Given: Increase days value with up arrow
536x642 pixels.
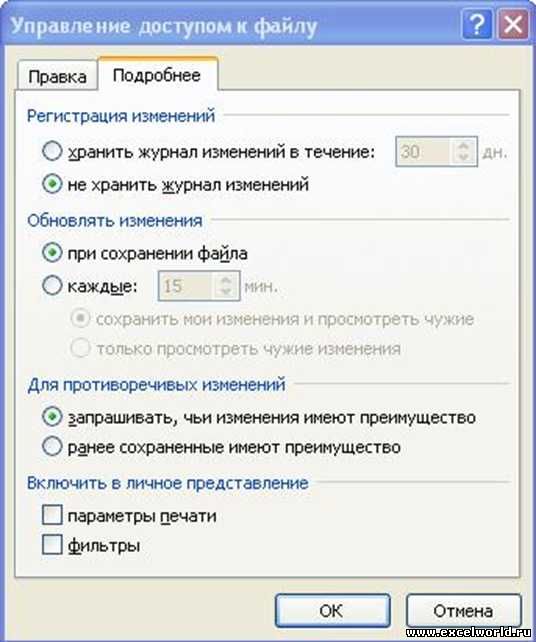Looking at the screenshot, I should 464,145.
